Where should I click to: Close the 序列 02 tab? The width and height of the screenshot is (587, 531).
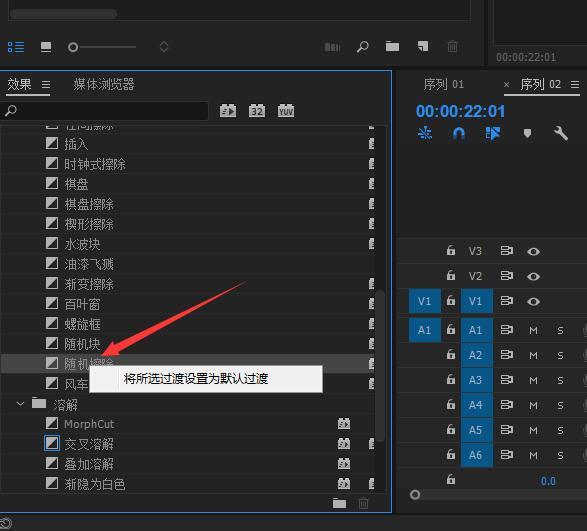pos(507,85)
